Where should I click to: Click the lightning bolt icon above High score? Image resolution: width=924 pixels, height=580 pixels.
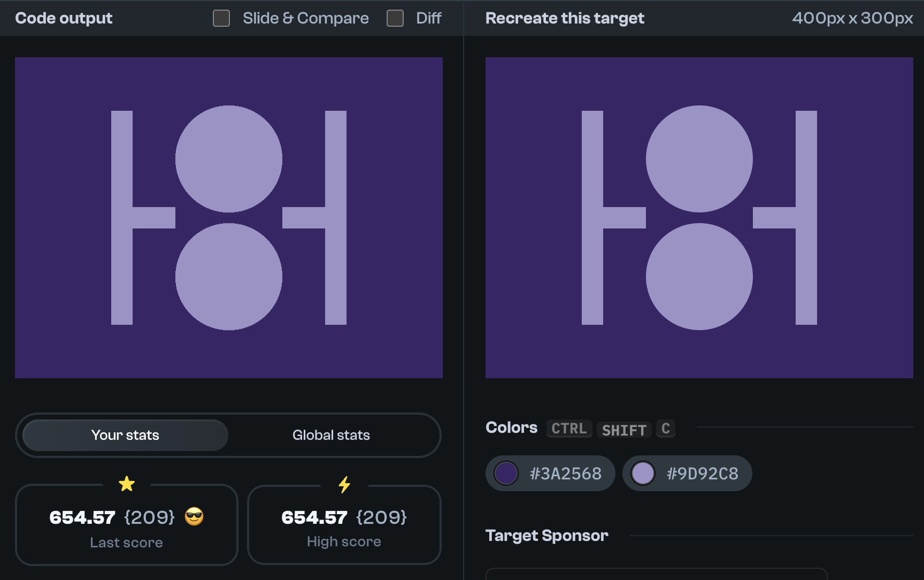tap(344, 483)
